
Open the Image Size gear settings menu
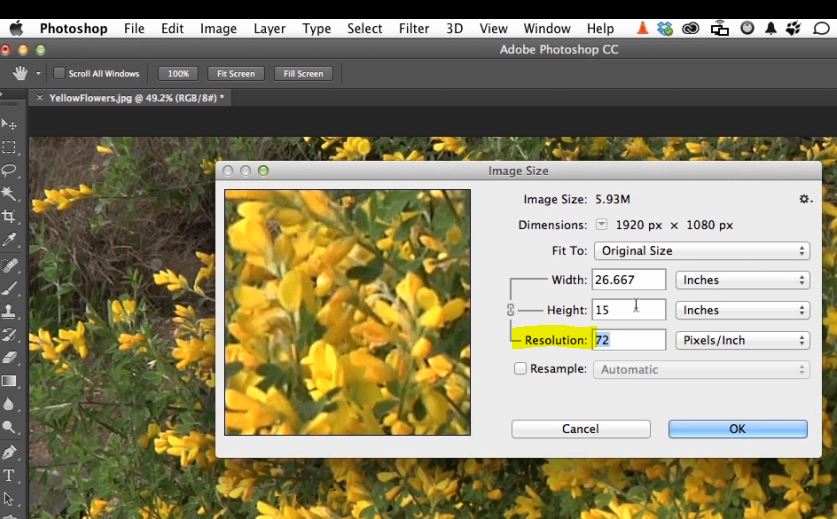click(x=804, y=200)
